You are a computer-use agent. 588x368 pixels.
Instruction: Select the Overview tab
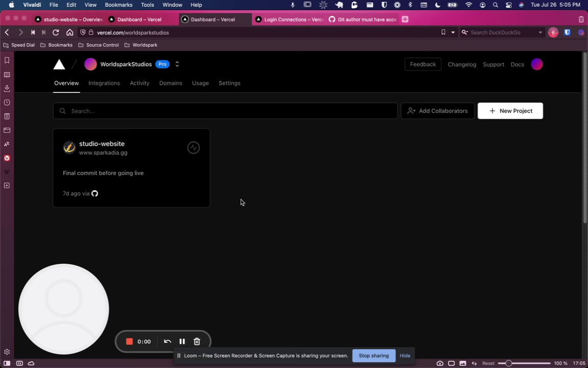tap(66, 83)
